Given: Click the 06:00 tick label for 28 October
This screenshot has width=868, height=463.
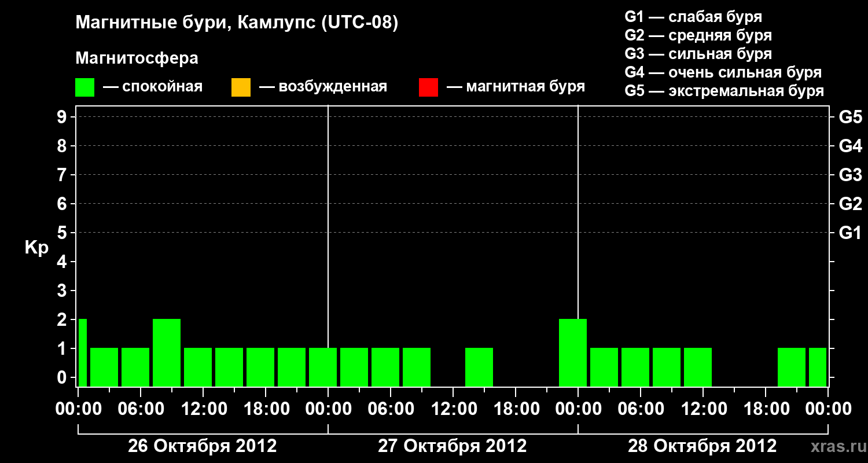Looking at the screenshot, I should click(x=641, y=409).
